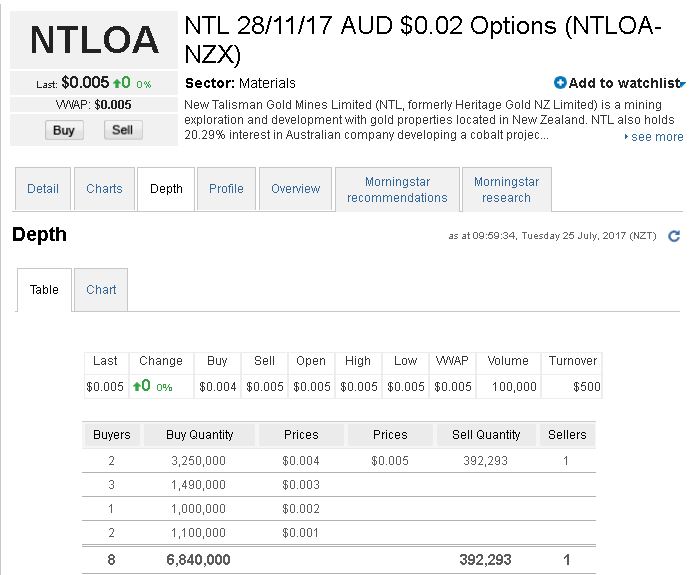Click the $0.003 buy price cell
Screen dimensions: 692x575
tap(301, 485)
